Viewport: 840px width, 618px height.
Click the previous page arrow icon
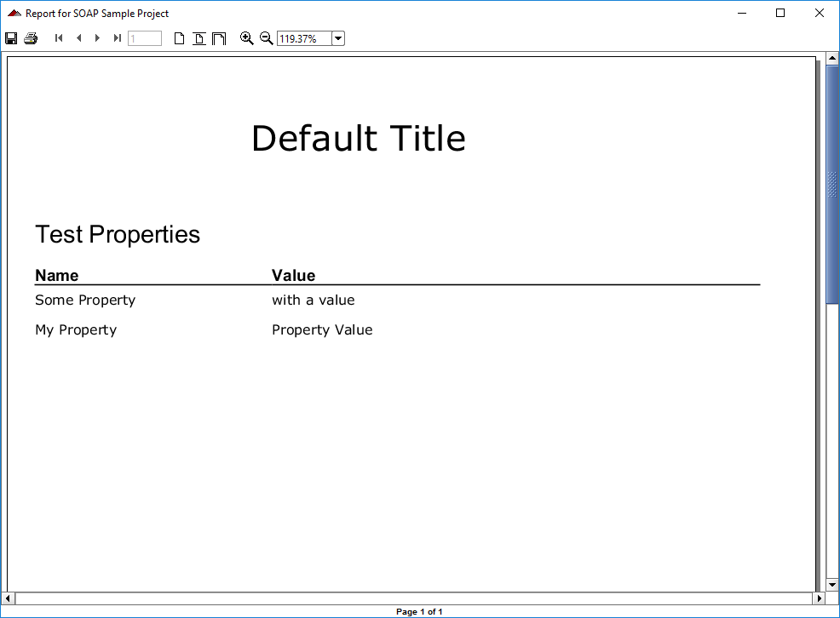tap(78, 37)
